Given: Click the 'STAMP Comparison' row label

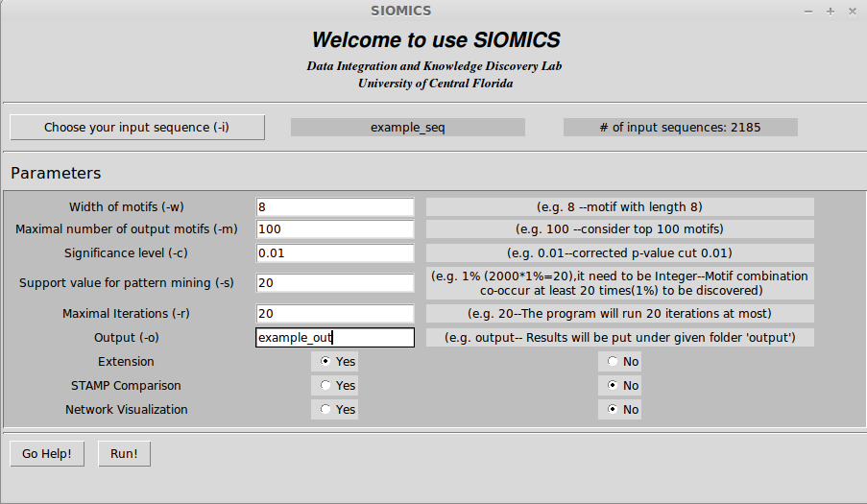Looking at the screenshot, I should point(126,385).
